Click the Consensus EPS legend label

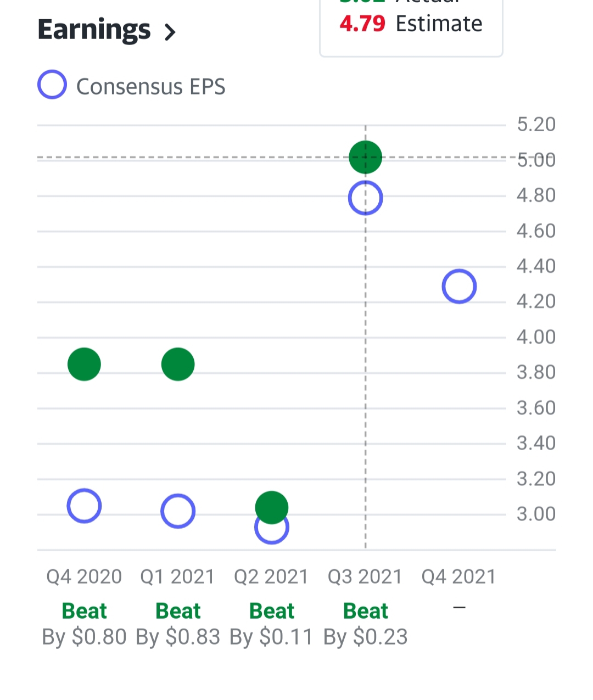(x=150, y=87)
